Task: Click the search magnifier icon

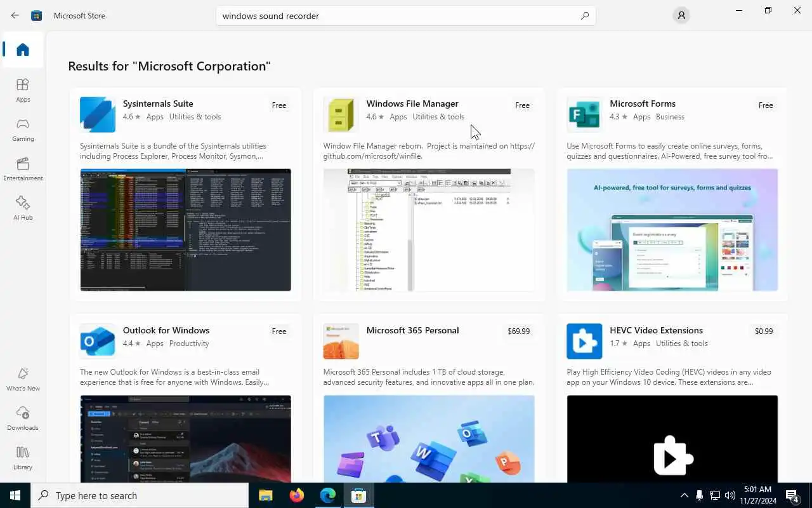Action: click(x=585, y=16)
